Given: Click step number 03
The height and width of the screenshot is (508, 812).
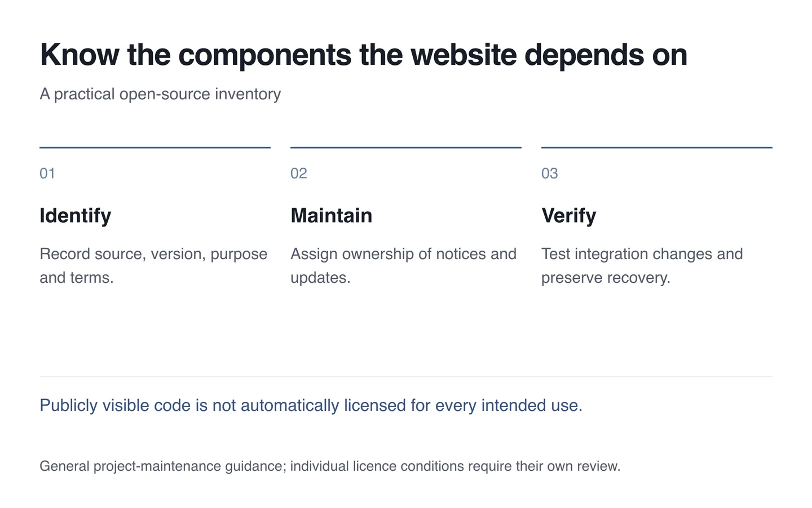Looking at the screenshot, I should [x=550, y=173].
